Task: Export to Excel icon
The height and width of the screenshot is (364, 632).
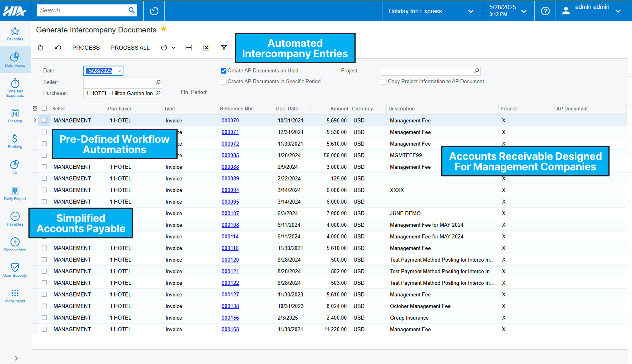Action: point(206,48)
